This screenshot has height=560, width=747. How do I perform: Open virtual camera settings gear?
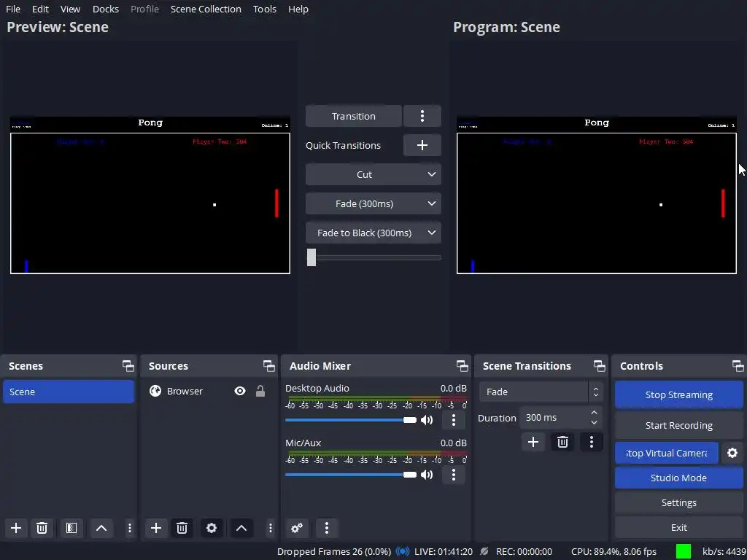(x=732, y=453)
